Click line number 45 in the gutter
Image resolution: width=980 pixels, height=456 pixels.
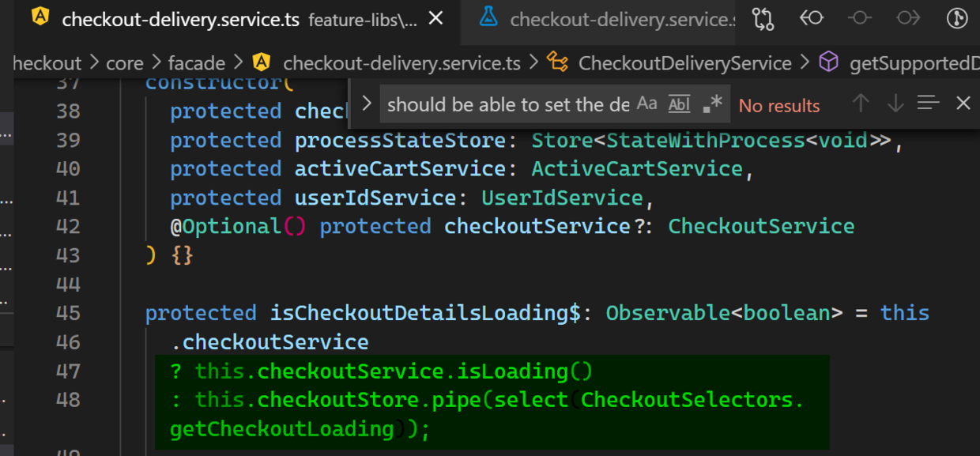tap(68, 314)
